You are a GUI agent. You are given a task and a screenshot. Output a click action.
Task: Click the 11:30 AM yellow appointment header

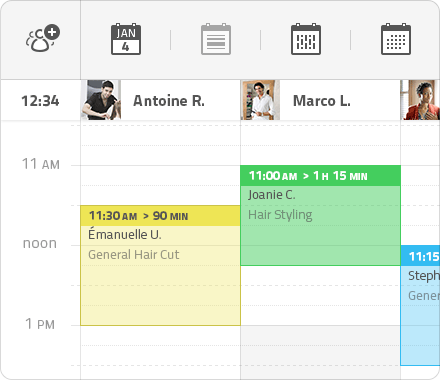(160, 216)
